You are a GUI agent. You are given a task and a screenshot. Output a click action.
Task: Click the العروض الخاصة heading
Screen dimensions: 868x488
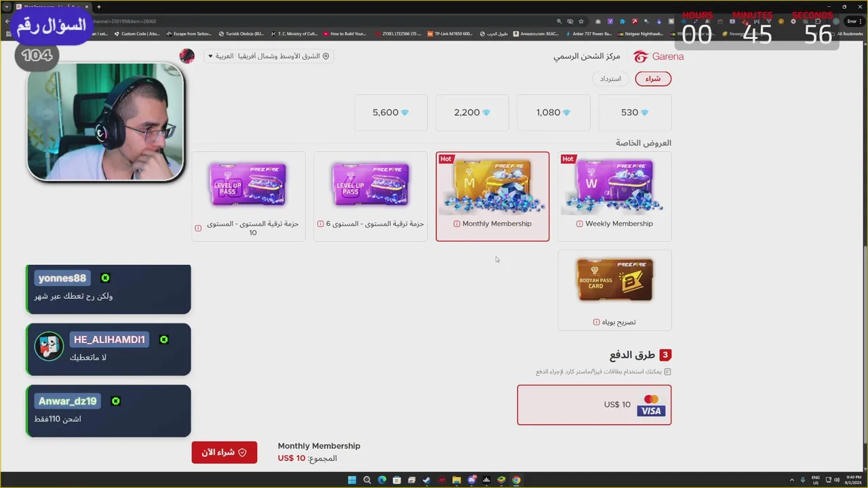(644, 143)
